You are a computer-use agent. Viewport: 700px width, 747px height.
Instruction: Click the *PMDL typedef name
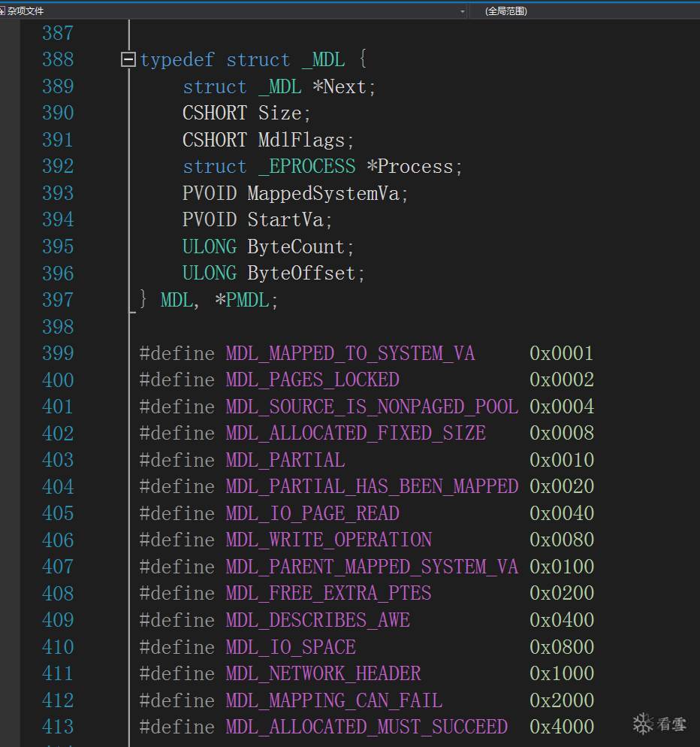click(242, 300)
